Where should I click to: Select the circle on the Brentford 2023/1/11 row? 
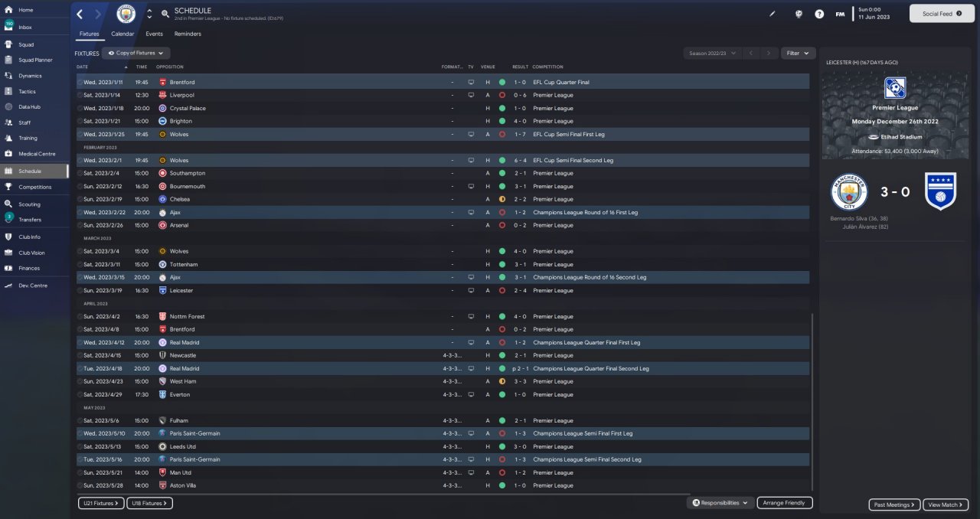[x=80, y=82]
